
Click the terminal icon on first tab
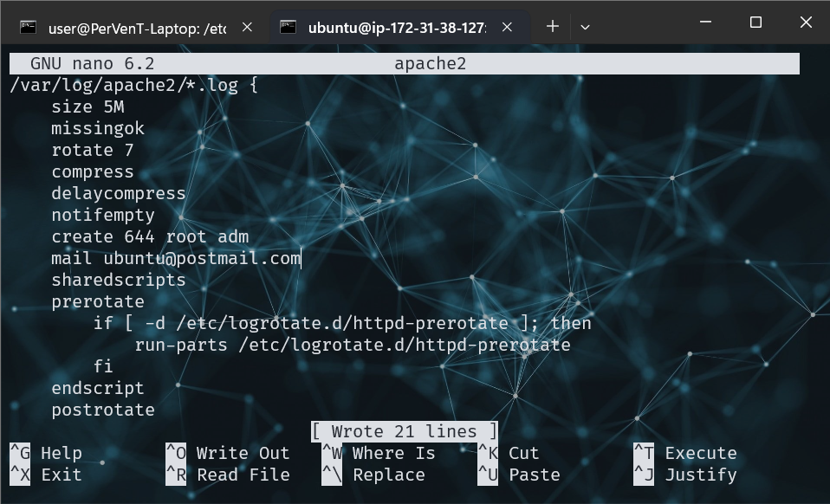coord(29,28)
